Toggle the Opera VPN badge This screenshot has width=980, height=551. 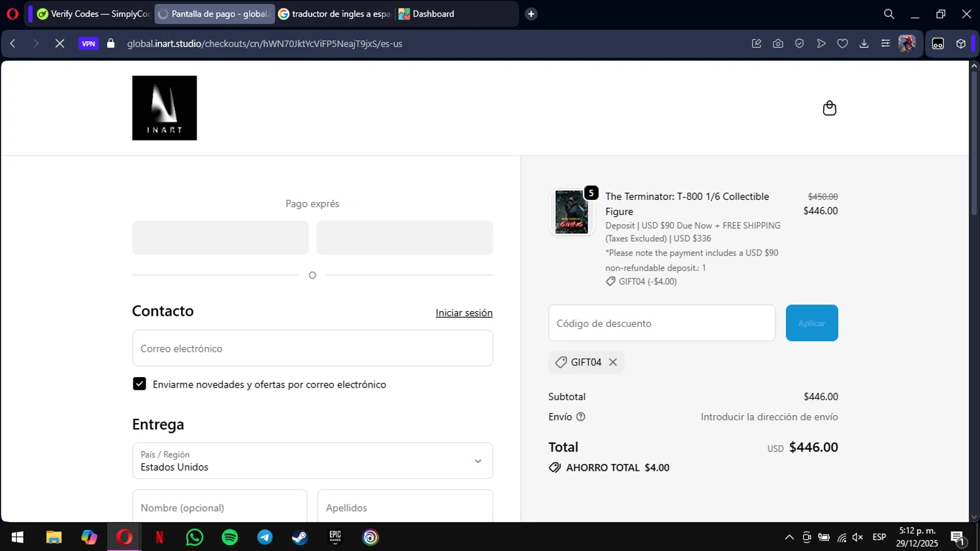88,44
